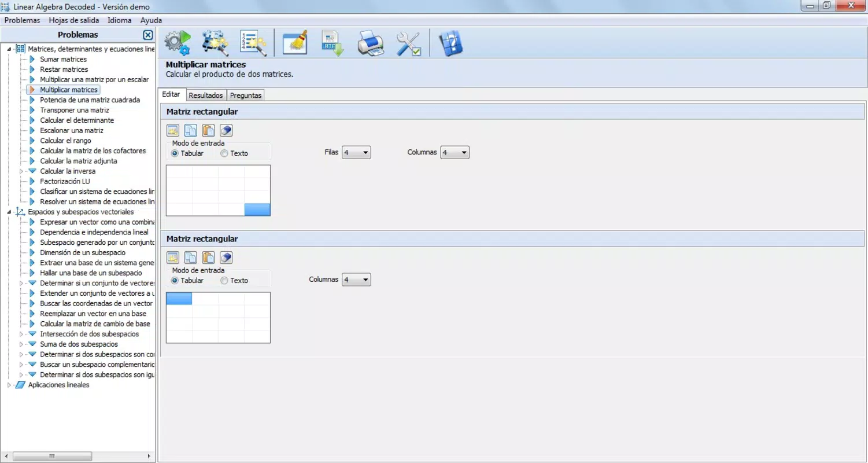Click the Problemas panel horizontal scrollbar thumb
The width and height of the screenshot is (868, 463).
click(52, 456)
